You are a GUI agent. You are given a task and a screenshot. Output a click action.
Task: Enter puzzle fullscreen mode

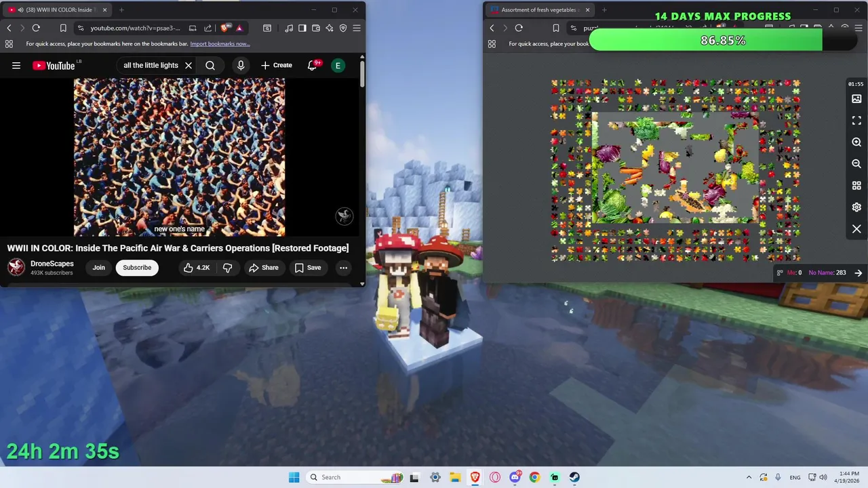pyautogui.click(x=856, y=121)
